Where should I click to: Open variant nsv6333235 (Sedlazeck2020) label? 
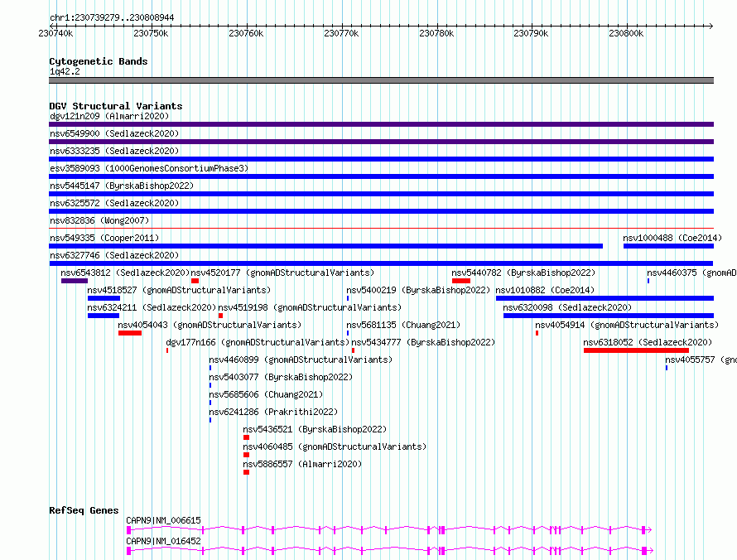click(114, 151)
